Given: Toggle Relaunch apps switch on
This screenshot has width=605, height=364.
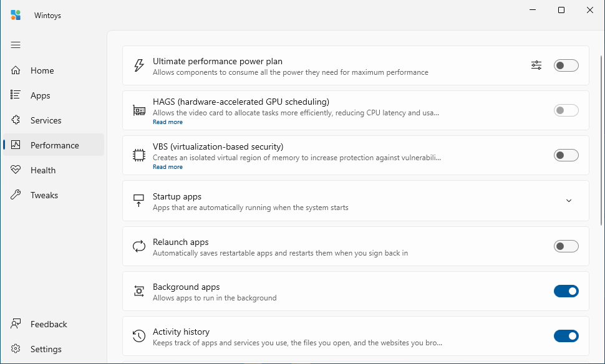Looking at the screenshot, I should pyautogui.click(x=566, y=246).
